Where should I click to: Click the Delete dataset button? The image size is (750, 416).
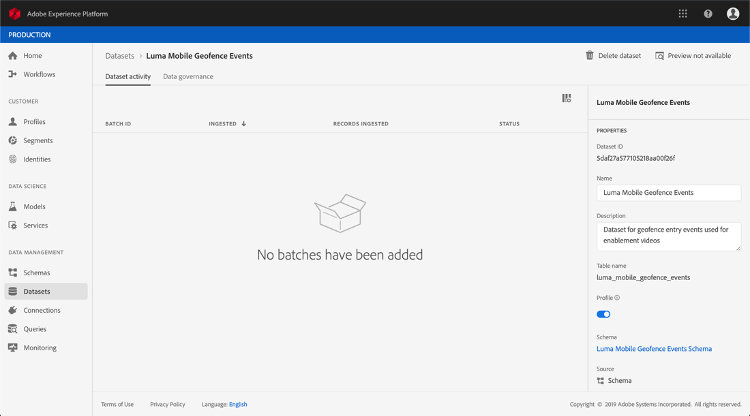(x=613, y=55)
